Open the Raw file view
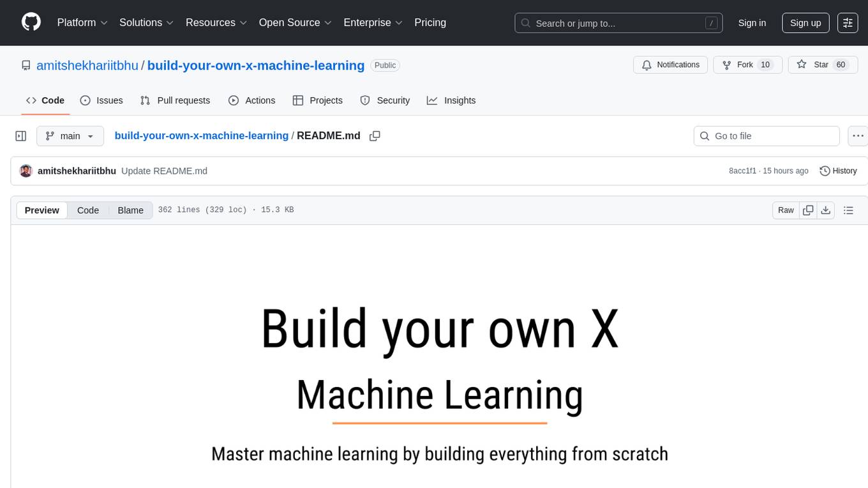The image size is (868, 488). (x=786, y=210)
